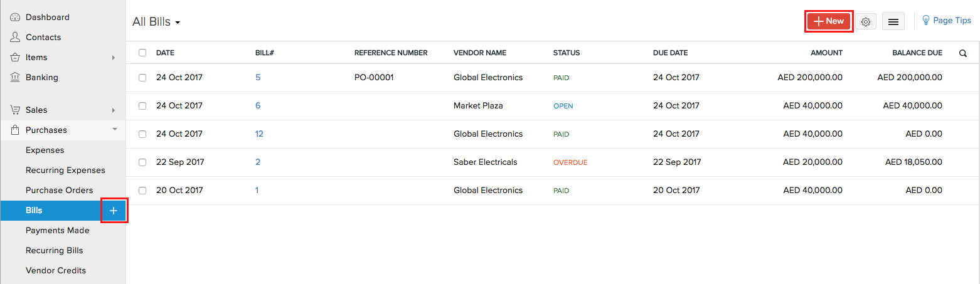This screenshot has height=284, width=980.
Task: Select the checkbox for Market Plaza bill
Action: tap(142, 106)
